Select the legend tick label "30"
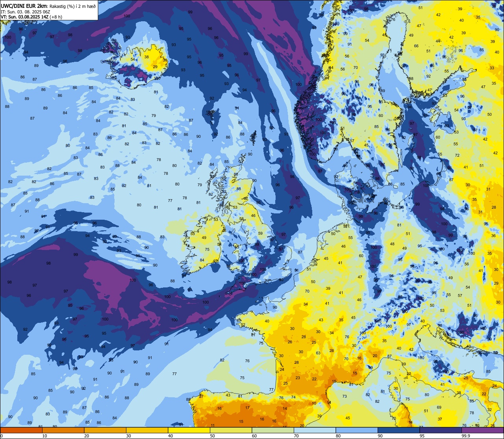Viewport: 504px width, 439px height. [128, 436]
